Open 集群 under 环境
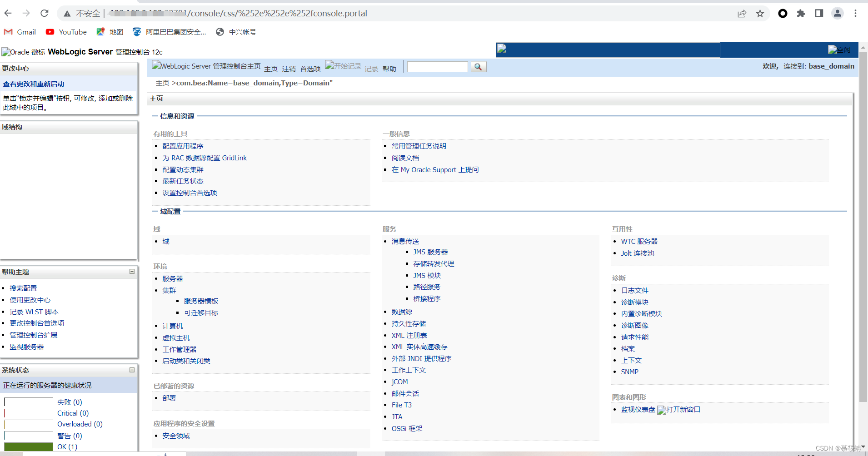The width and height of the screenshot is (868, 456). [169, 290]
